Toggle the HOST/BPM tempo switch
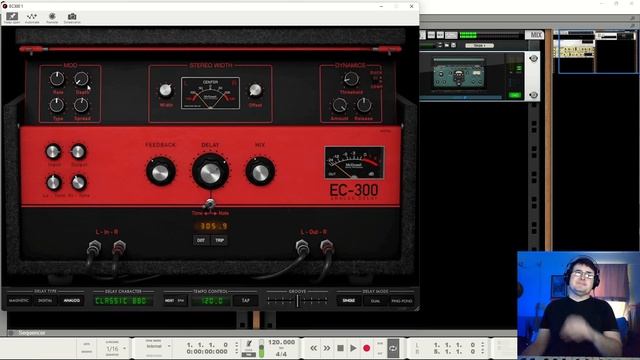Image resolution: width=640 pixels, height=360 pixels. coord(175,301)
